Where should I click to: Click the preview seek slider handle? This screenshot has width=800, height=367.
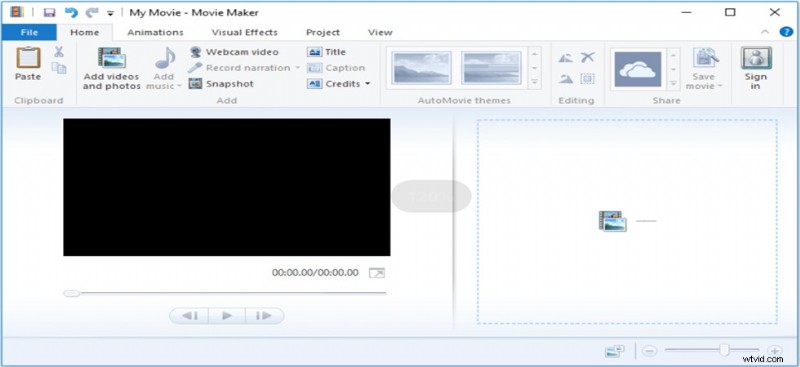tap(71, 293)
